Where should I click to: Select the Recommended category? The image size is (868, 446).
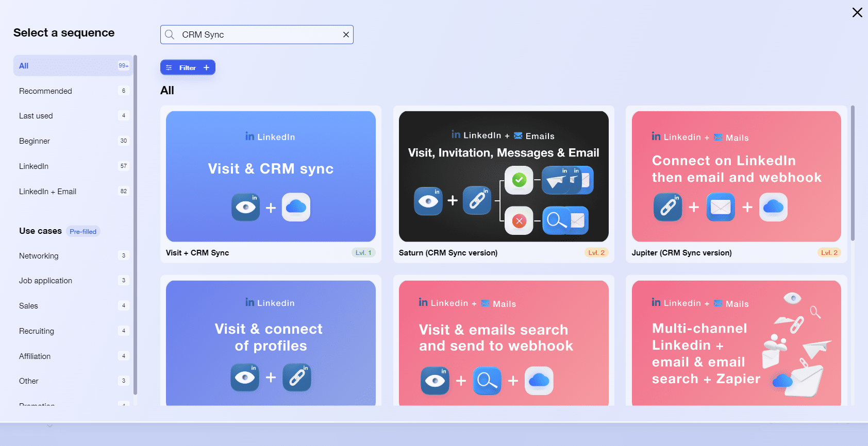point(73,91)
